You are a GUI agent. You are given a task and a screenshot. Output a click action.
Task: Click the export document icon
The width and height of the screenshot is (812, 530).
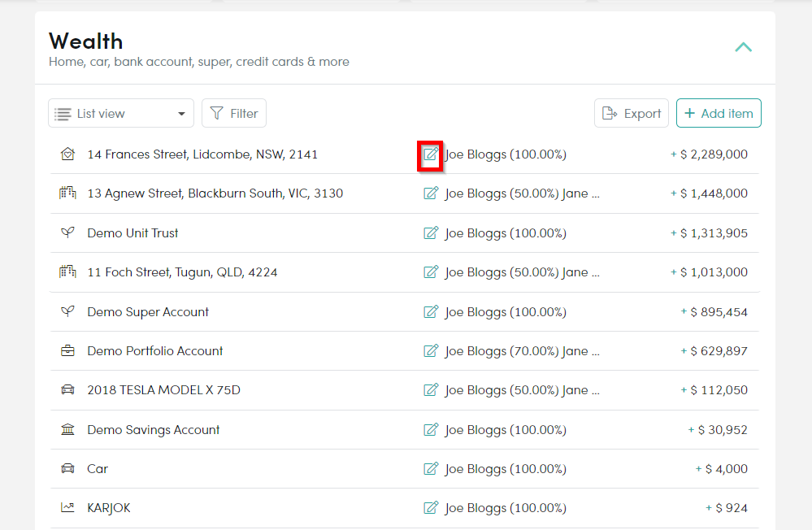coord(610,113)
